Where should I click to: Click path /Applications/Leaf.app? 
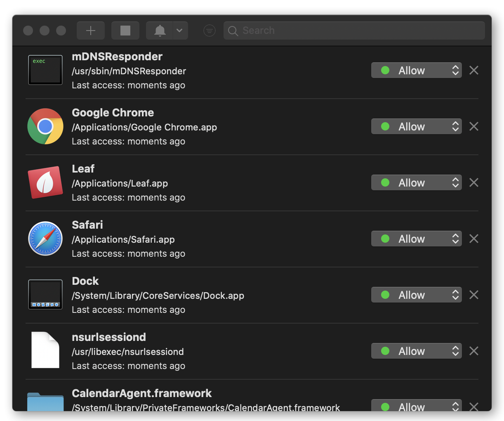click(x=120, y=183)
